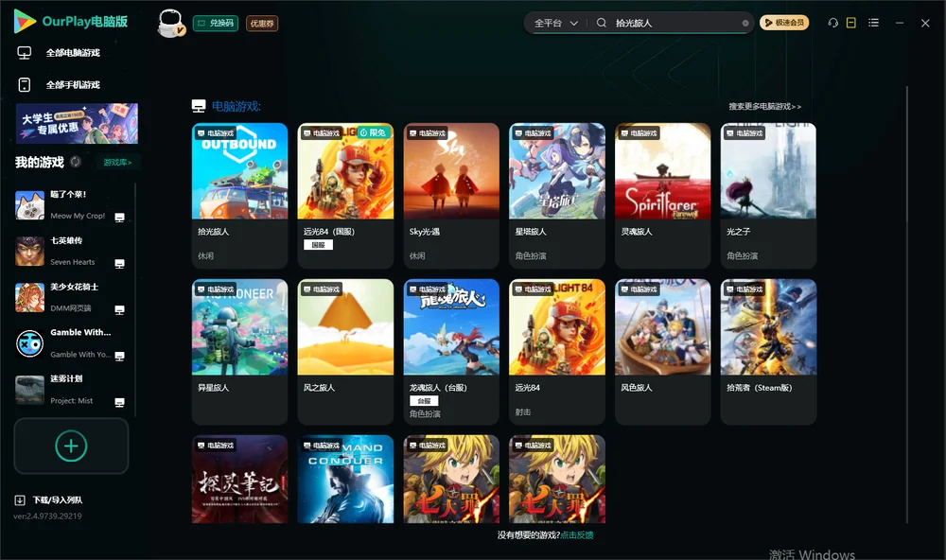946x560 pixels.
Task: Click the PC icon beside Project: Mist
Action: pos(119,403)
